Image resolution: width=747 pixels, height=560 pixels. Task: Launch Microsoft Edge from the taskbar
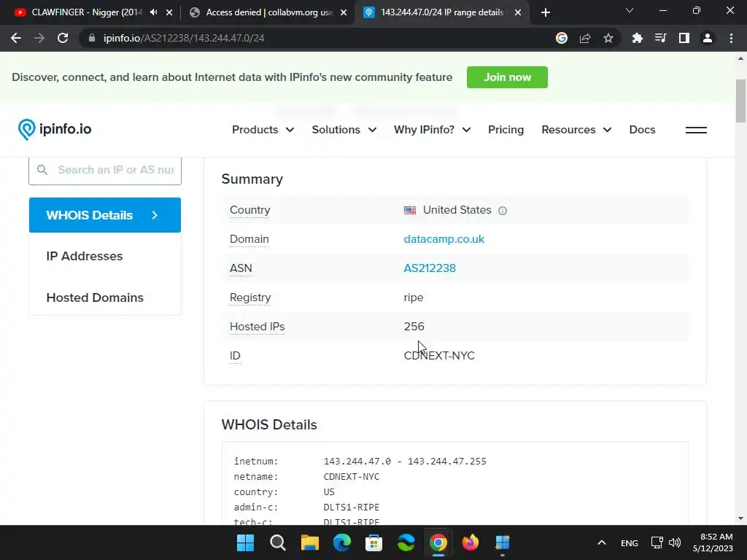tap(341, 542)
